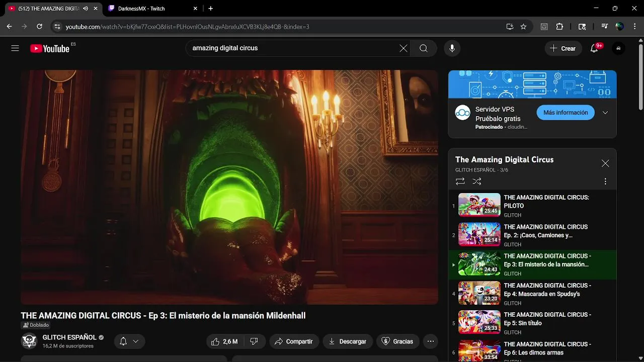
Task: Click The Amazing Digital Circus playlist title
Action: (x=504, y=159)
